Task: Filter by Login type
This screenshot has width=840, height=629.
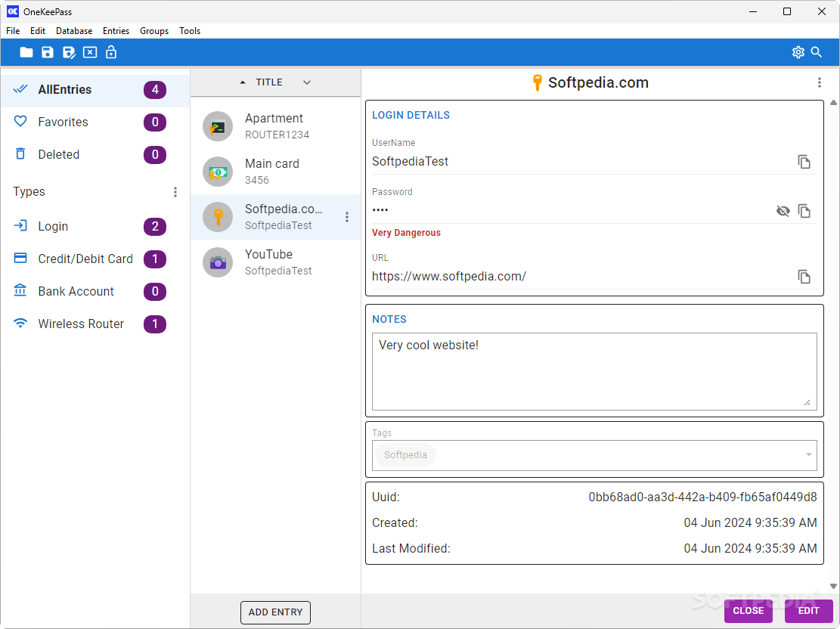Action: click(95, 227)
